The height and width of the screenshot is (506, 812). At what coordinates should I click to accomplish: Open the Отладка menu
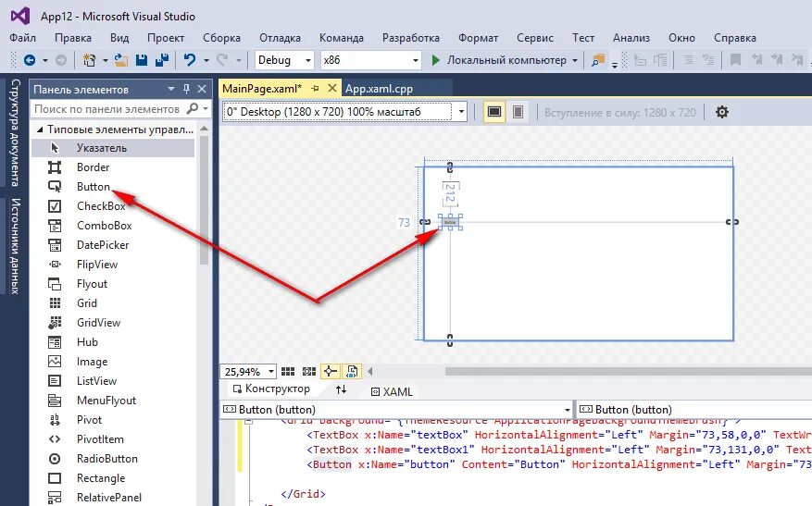[x=280, y=38]
